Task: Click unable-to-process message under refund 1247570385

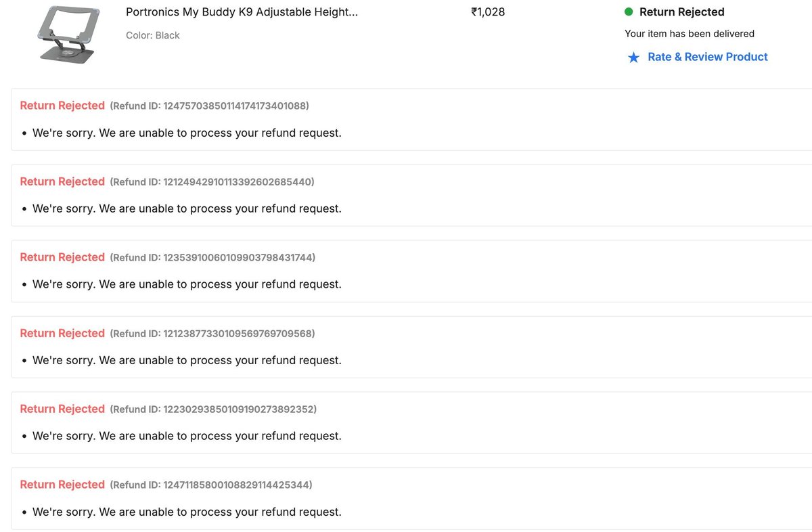Action: (187, 133)
